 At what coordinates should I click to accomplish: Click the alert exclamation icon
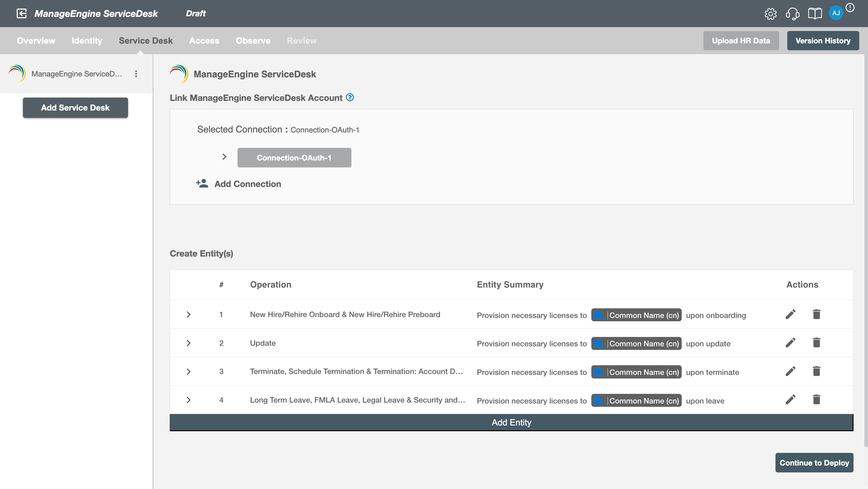tap(850, 8)
